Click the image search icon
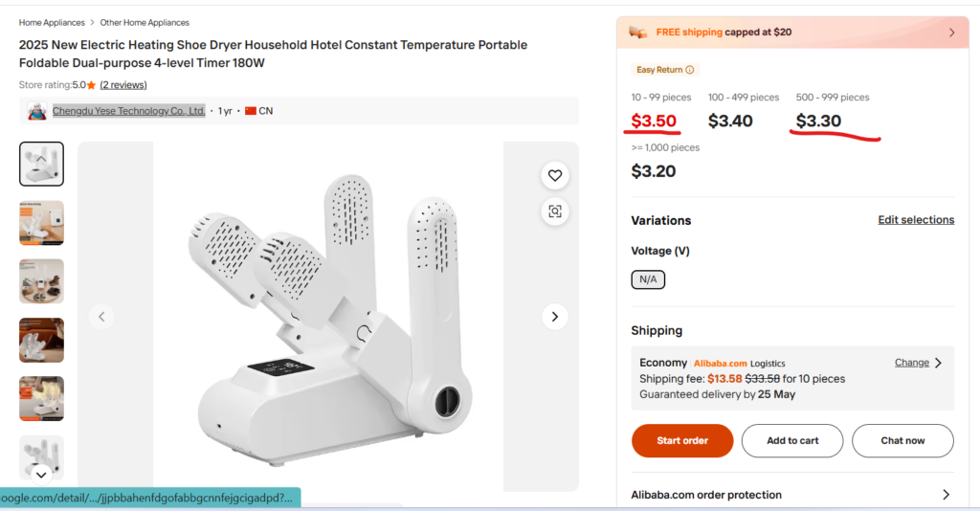 pyautogui.click(x=555, y=211)
